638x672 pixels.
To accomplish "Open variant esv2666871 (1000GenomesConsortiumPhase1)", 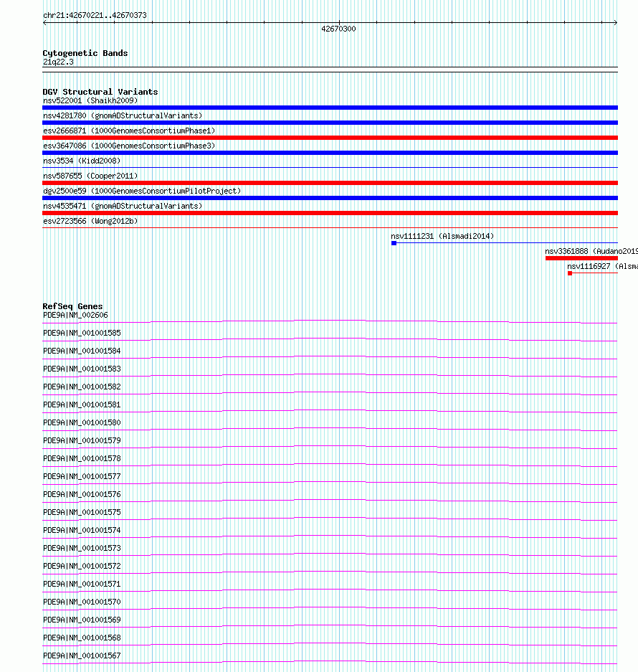I will 129,131.
